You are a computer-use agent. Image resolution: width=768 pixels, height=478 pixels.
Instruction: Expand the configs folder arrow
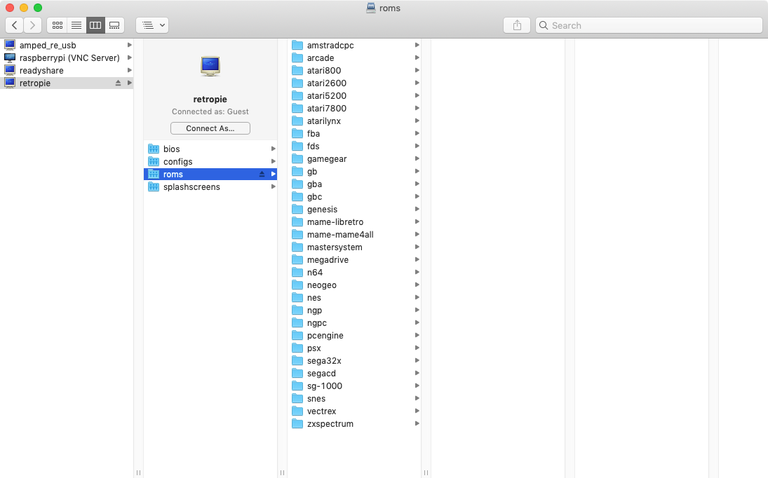coord(273,162)
